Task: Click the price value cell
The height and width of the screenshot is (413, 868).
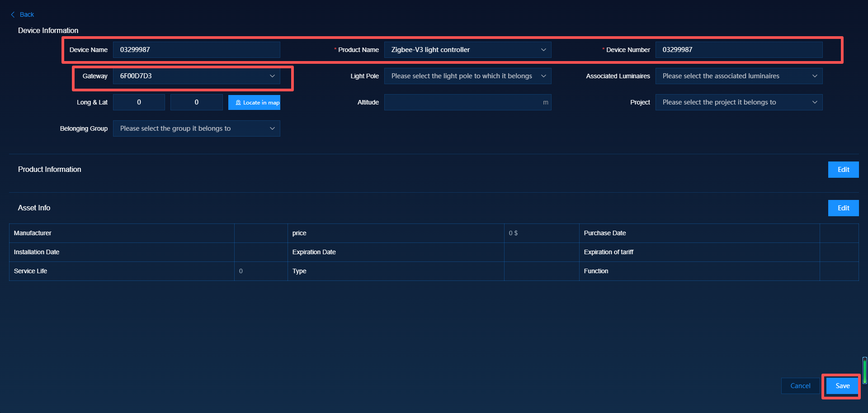Action: 541,233
